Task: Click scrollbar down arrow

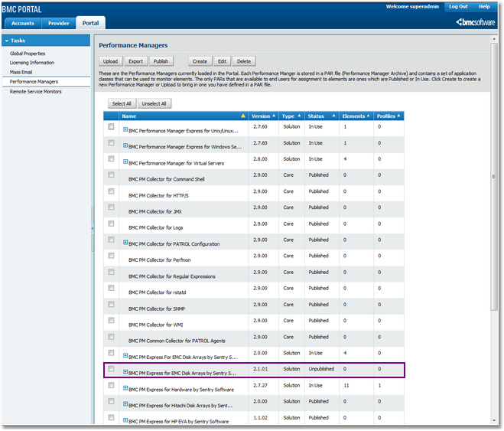Action: [494, 420]
